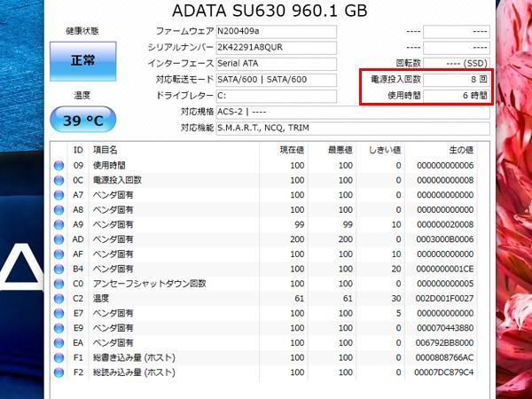532x399 pixels.
Task: Click raw value 006792BB8000
Action: pos(445,342)
